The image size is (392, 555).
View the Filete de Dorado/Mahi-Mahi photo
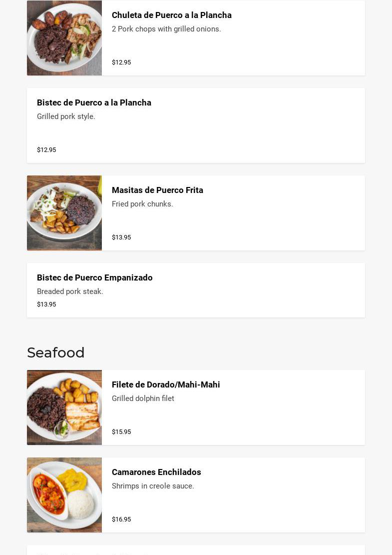point(64,407)
